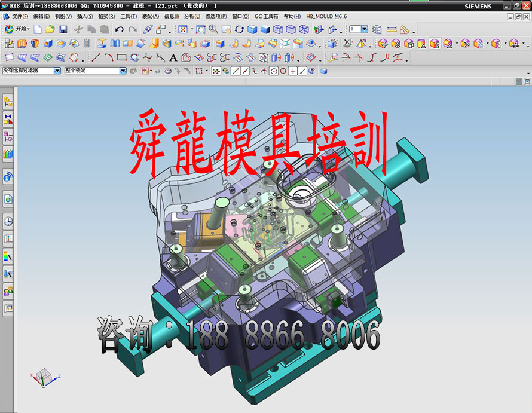Image resolution: width=532 pixels, height=413 pixels.
Task: Open the Assembly Navigator sidebar tab
Action: (x=8, y=102)
